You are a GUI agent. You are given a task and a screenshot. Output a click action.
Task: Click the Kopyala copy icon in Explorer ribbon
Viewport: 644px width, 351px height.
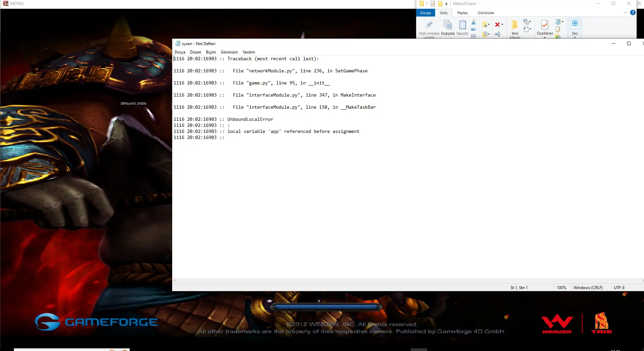tap(448, 25)
